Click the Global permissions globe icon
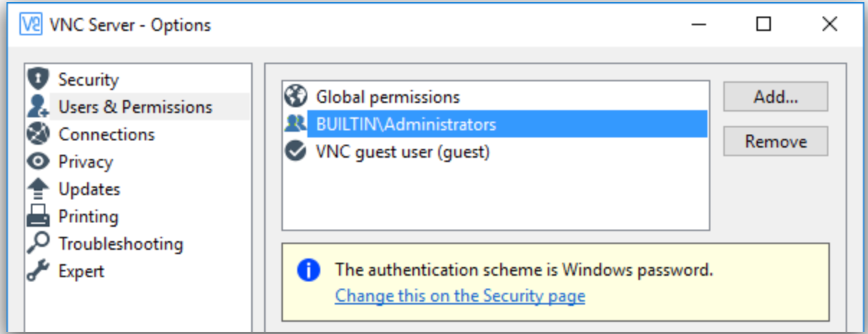This screenshot has height=334, width=868. [x=296, y=96]
